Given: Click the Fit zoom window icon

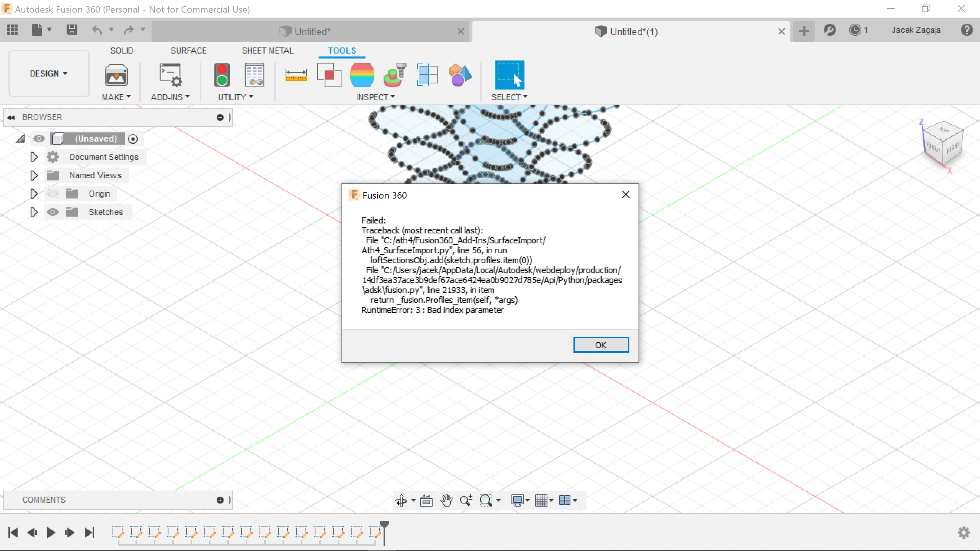Looking at the screenshot, I should [486, 500].
